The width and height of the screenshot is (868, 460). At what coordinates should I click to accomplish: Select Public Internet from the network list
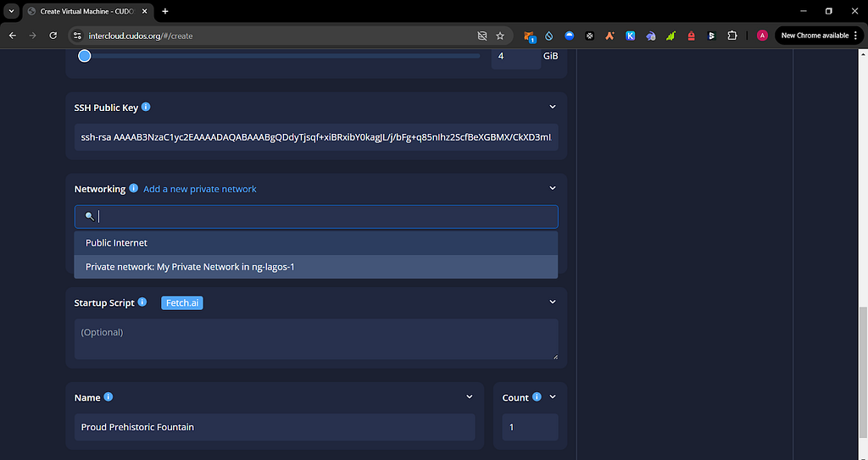pyautogui.click(x=316, y=243)
